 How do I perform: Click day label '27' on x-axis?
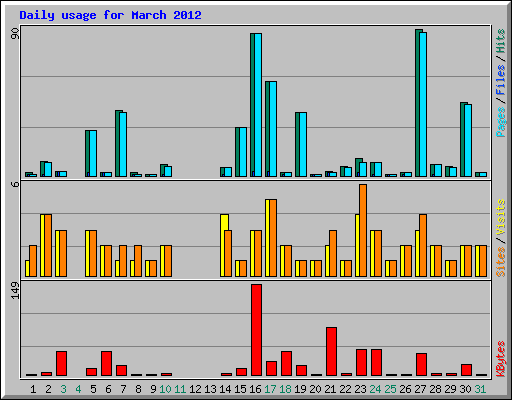(420, 389)
